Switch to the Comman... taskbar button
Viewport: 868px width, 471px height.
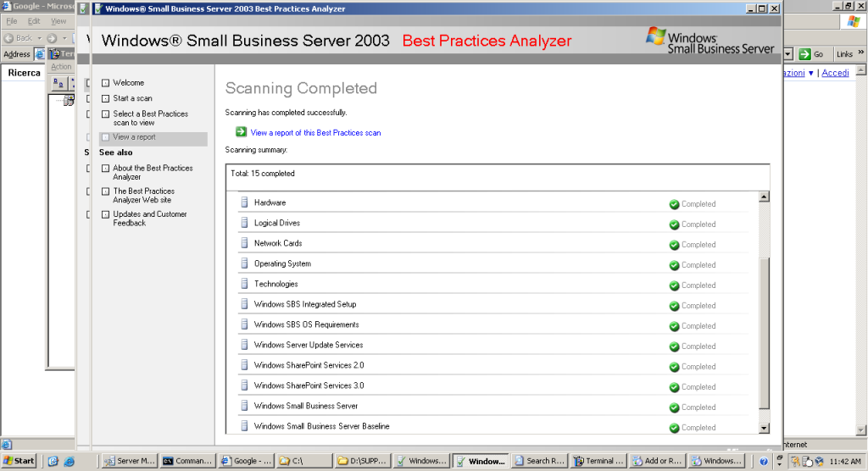(187, 461)
